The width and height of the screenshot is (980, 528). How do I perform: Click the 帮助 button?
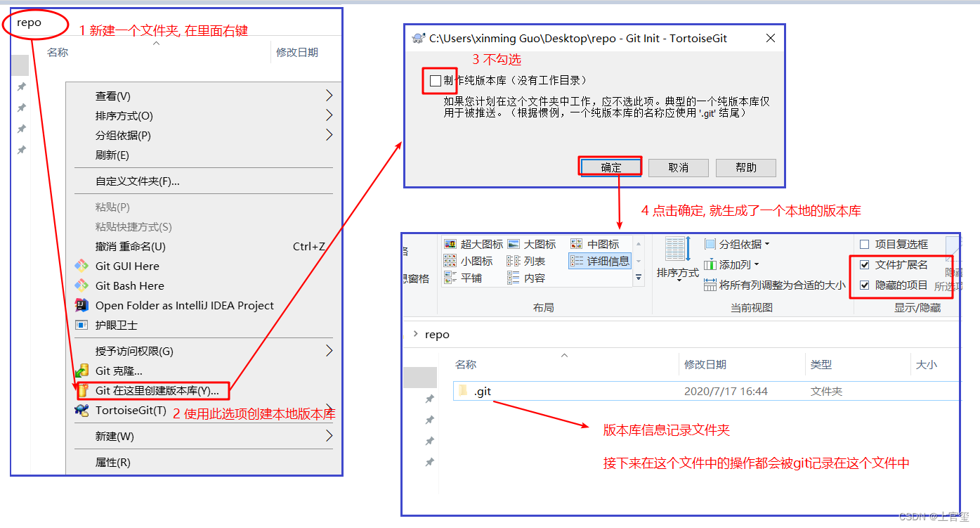746,167
